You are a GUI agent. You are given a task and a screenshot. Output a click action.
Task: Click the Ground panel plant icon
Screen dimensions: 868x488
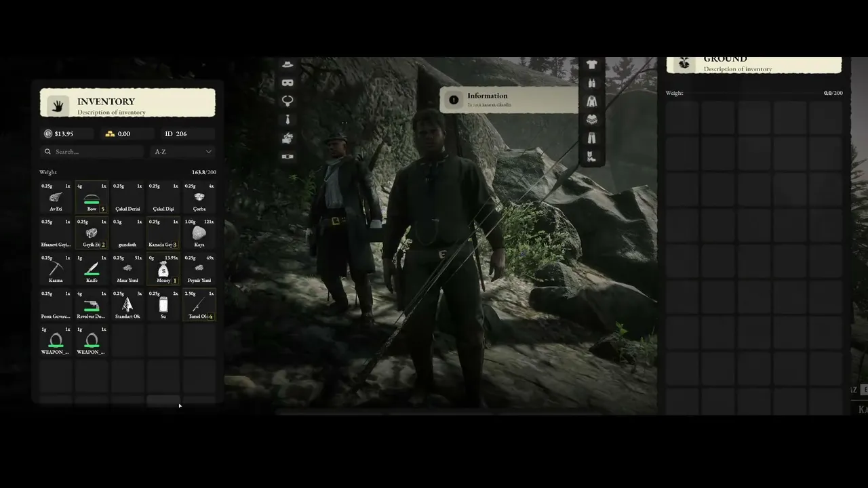[684, 63]
